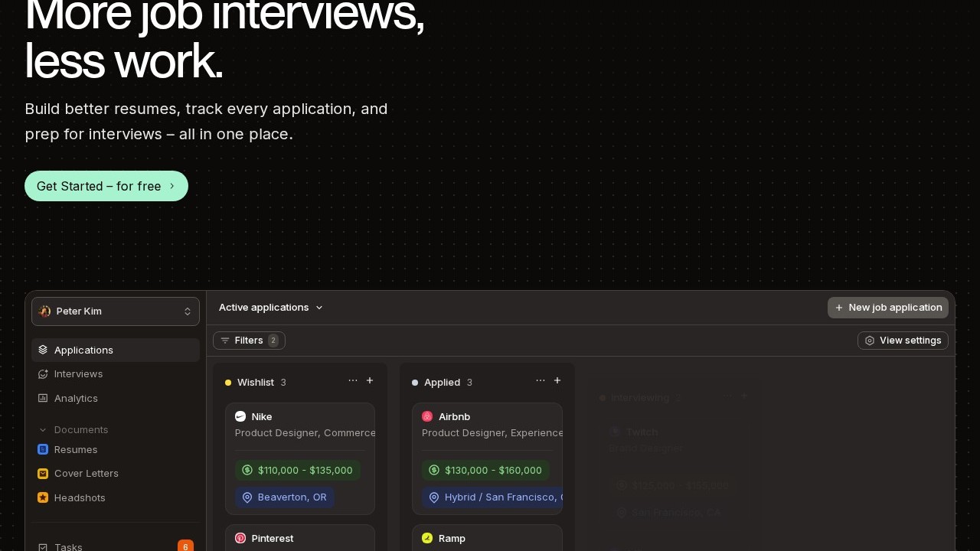Expand the Active applications dropdown

(x=271, y=308)
